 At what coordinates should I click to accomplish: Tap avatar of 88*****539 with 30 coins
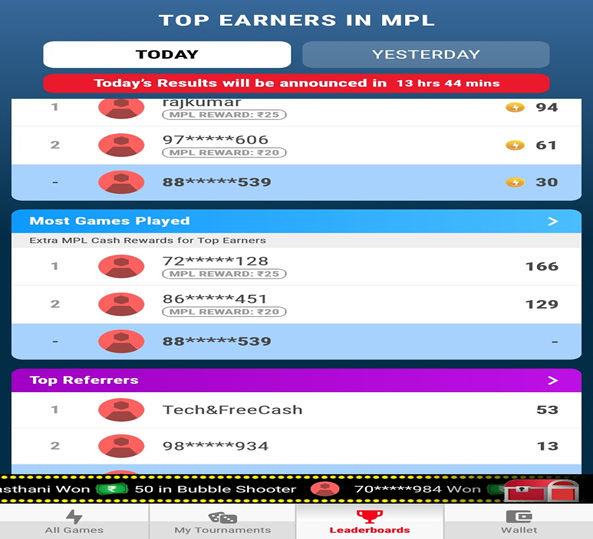[x=121, y=182]
